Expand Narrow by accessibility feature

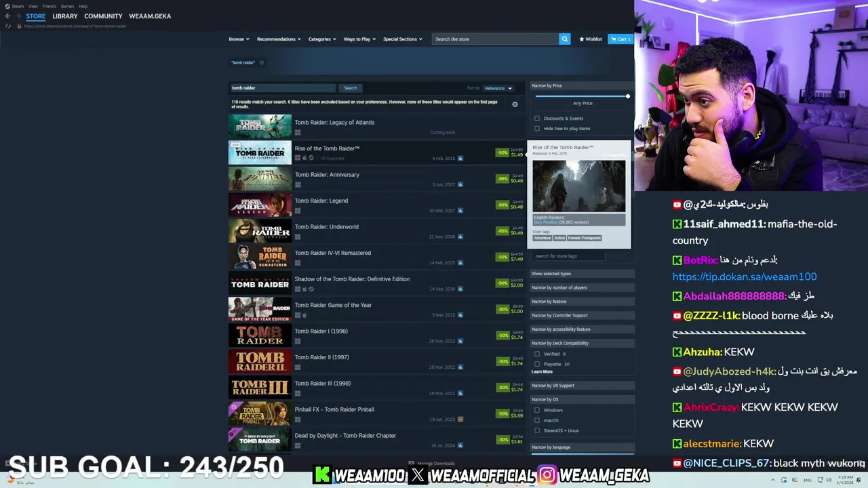[582, 329]
